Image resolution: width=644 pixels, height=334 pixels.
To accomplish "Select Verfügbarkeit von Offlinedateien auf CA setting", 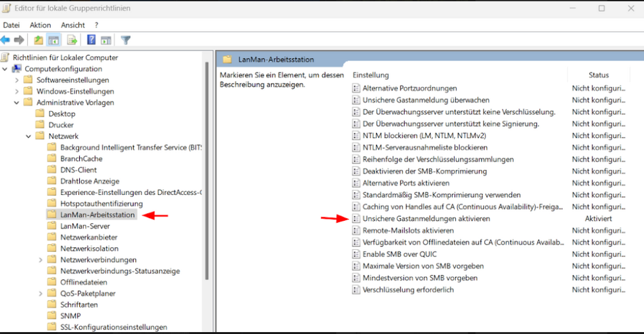I will [463, 243].
